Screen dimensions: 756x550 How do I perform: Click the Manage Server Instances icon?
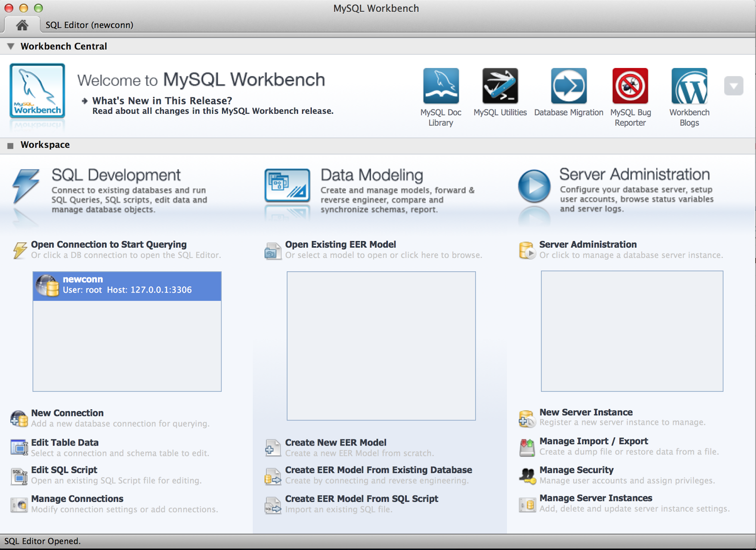527,505
